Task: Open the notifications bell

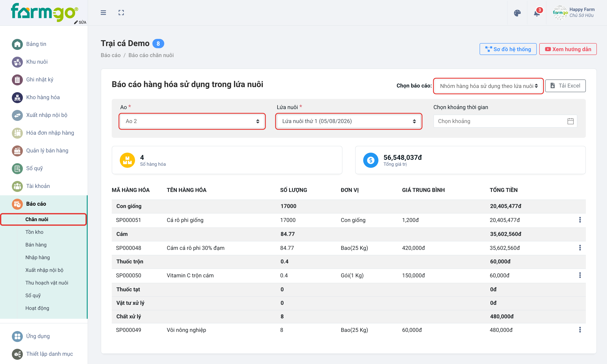Action: [x=537, y=13]
